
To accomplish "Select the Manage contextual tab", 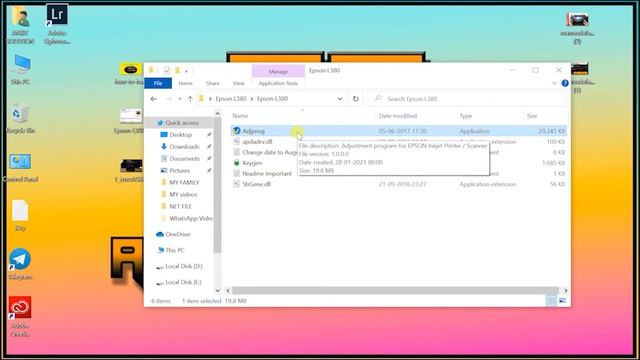I will click(278, 71).
